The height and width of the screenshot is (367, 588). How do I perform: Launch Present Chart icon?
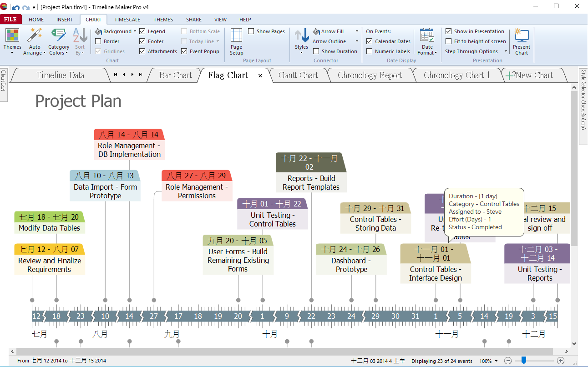[x=521, y=35]
